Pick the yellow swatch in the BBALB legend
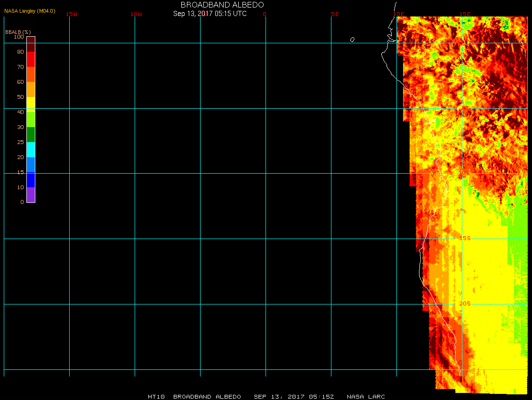This screenshot has width=532, height=400. [31, 104]
